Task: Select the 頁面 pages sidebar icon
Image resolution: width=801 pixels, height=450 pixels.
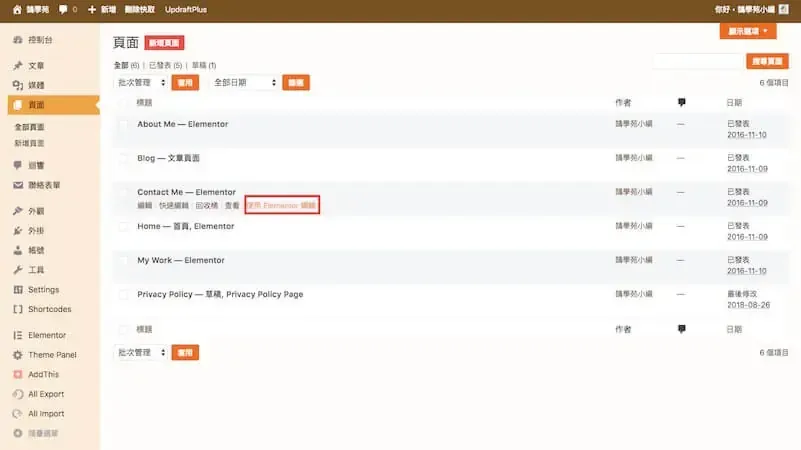Action: [x=18, y=105]
